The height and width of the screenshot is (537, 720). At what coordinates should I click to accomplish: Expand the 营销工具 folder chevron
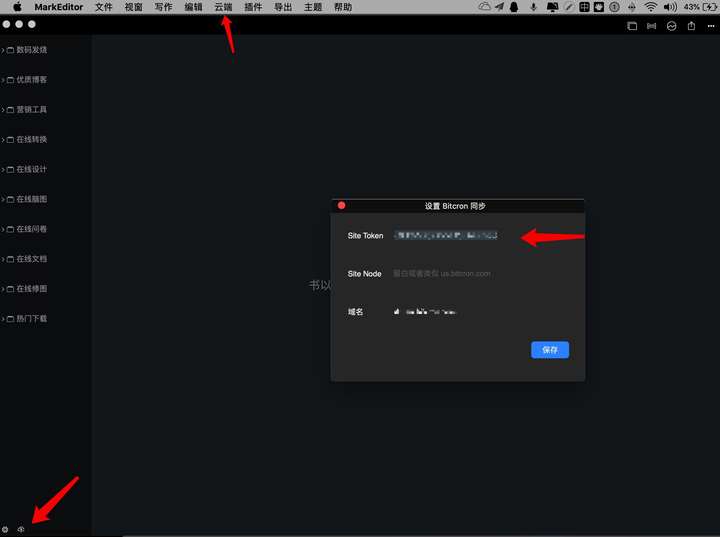tap(3, 110)
